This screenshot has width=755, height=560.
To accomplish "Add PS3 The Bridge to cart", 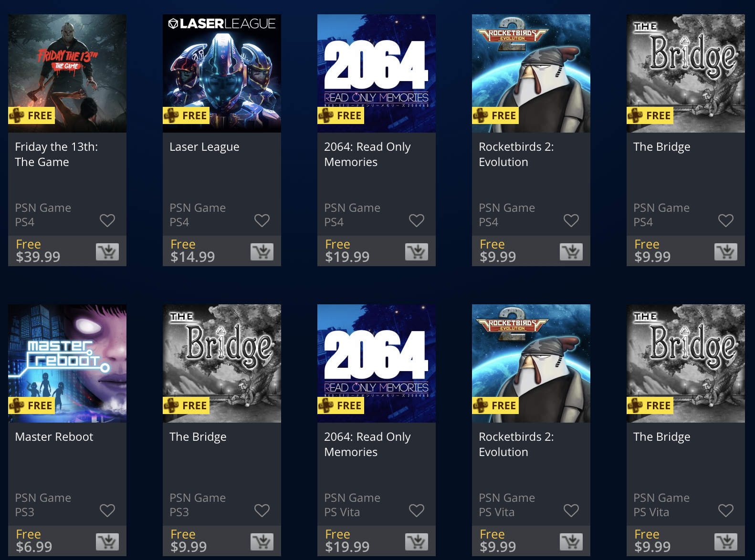I will pos(262,541).
